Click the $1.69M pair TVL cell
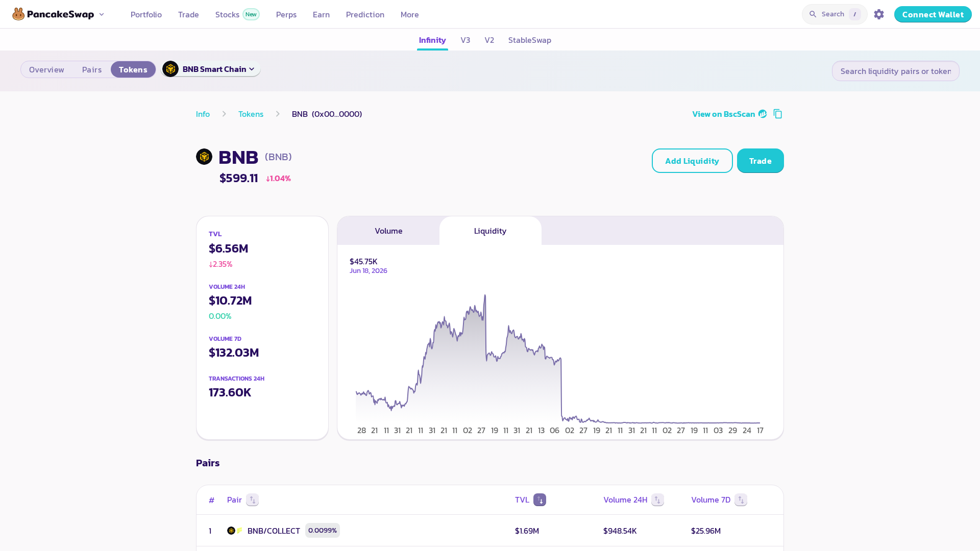This screenshot has width=980, height=551. (527, 531)
